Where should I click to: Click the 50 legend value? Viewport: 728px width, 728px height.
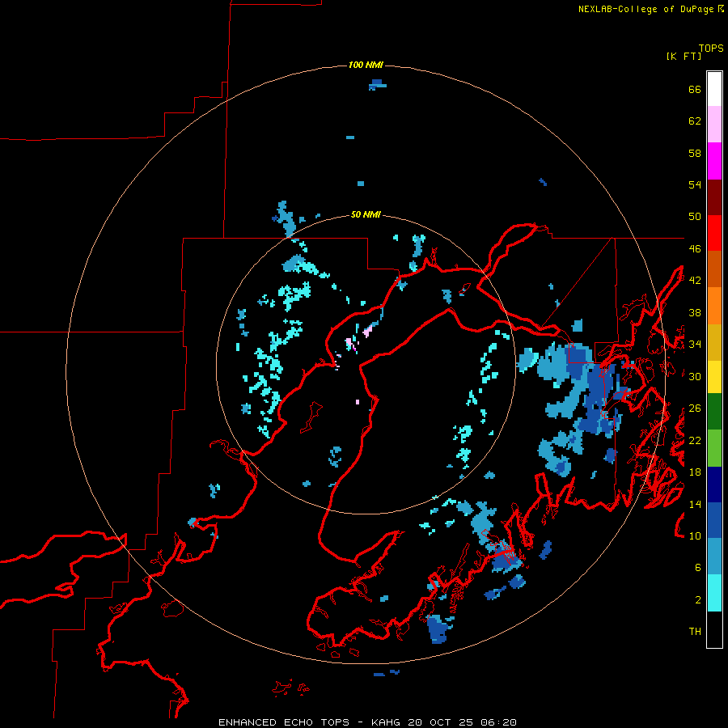695,217
